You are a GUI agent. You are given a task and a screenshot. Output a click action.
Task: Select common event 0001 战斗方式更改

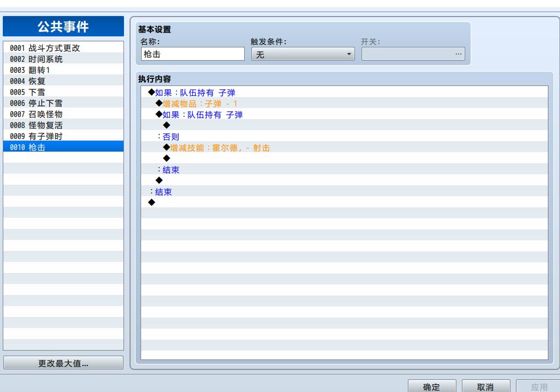(63, 47)
